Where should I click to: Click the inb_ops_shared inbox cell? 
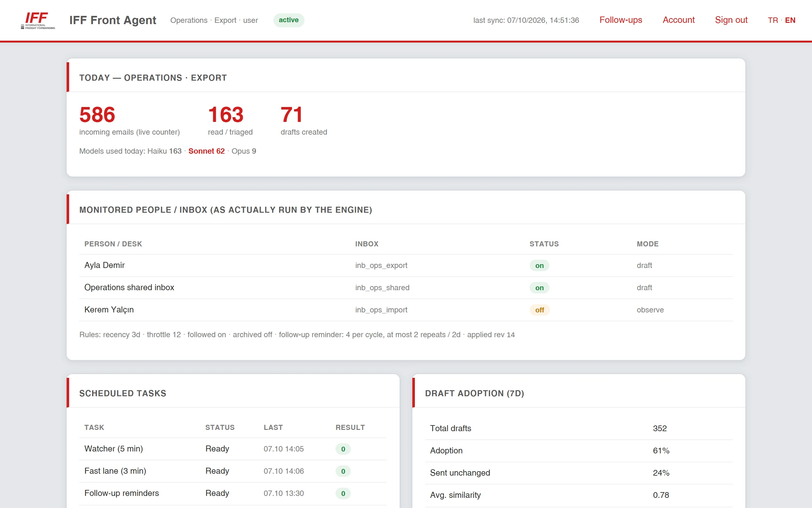382,288
